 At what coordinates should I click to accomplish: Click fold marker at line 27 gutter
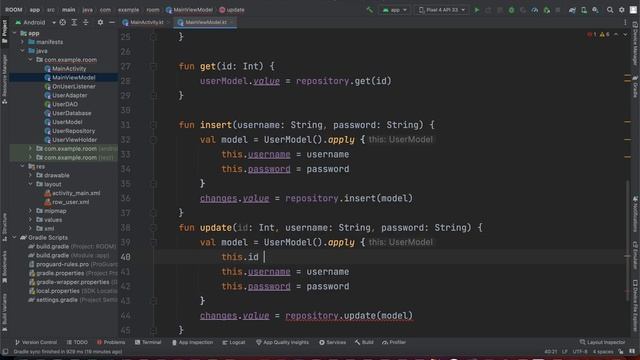pyautogui.click(x=153, y=66)
